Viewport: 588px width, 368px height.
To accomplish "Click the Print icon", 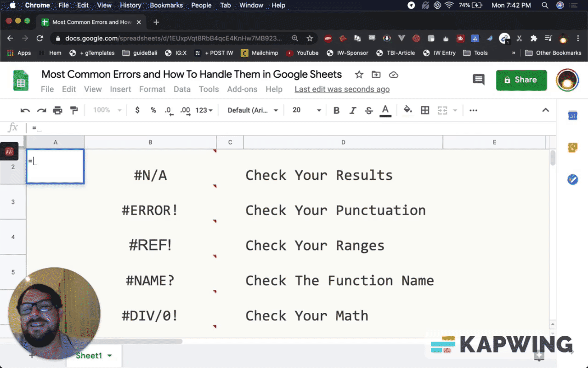I will [57, 110].
